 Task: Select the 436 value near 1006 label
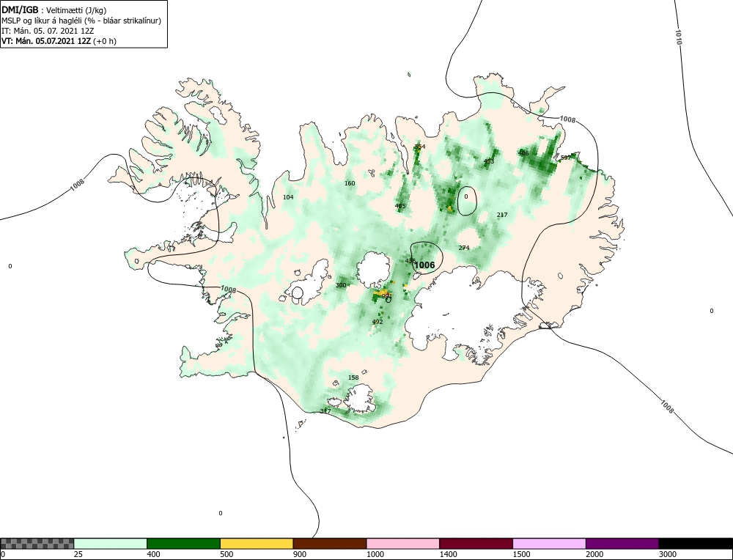click(x=410, y=261)
